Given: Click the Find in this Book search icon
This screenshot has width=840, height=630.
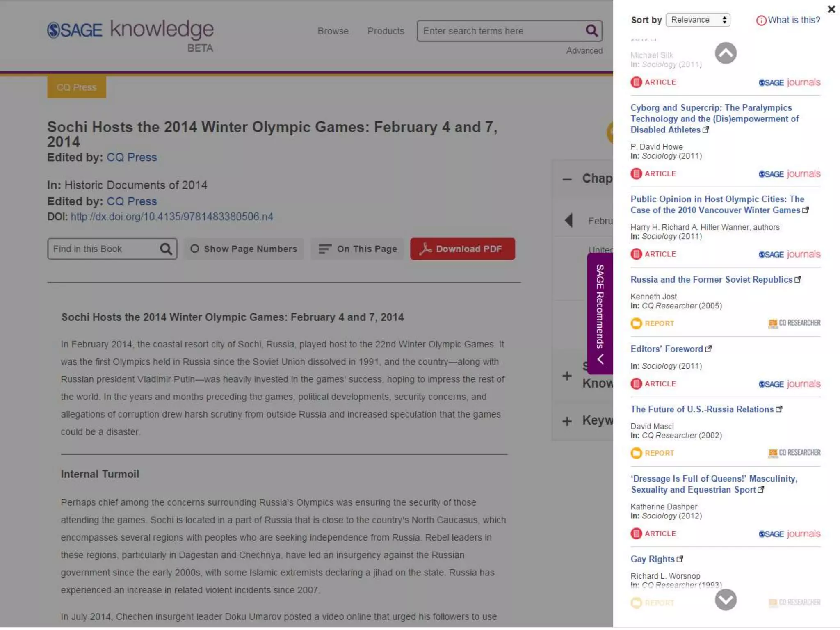Looking at the screenshot, I should (x=166, y=249).
